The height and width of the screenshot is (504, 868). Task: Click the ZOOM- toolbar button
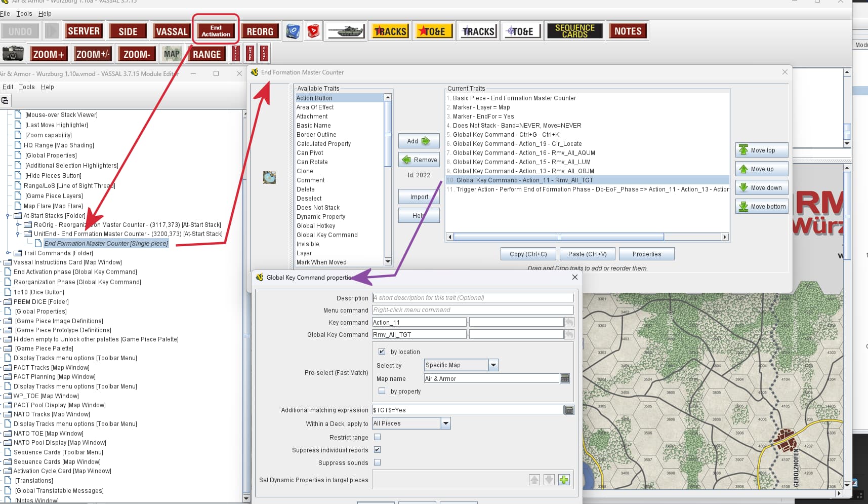pos(136,54)
